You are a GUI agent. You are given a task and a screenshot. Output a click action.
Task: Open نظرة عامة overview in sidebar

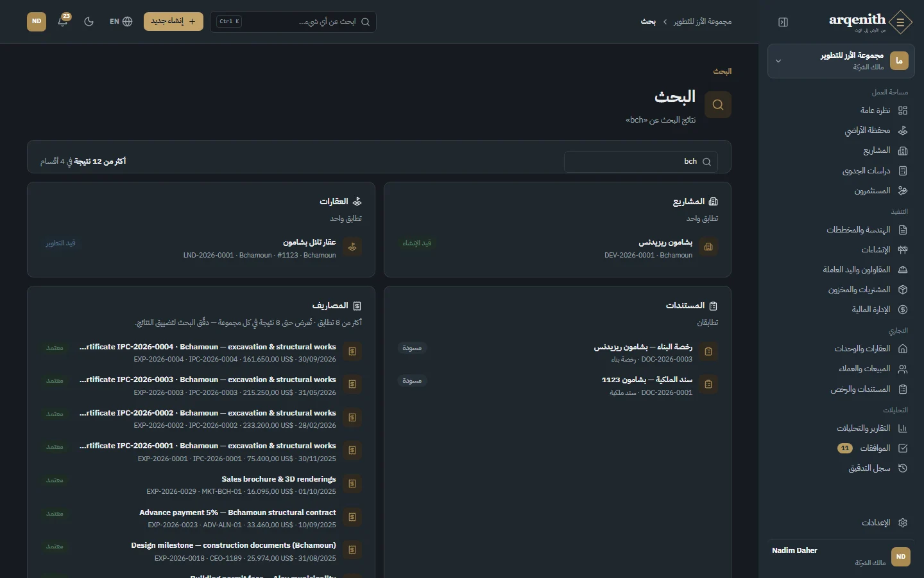tap(841, 110)
